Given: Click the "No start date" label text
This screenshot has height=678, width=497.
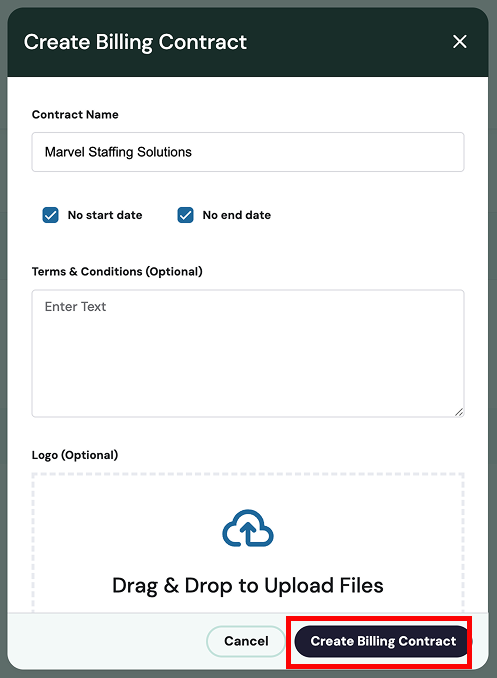Looking at the screenshot, I should [105, 215].
